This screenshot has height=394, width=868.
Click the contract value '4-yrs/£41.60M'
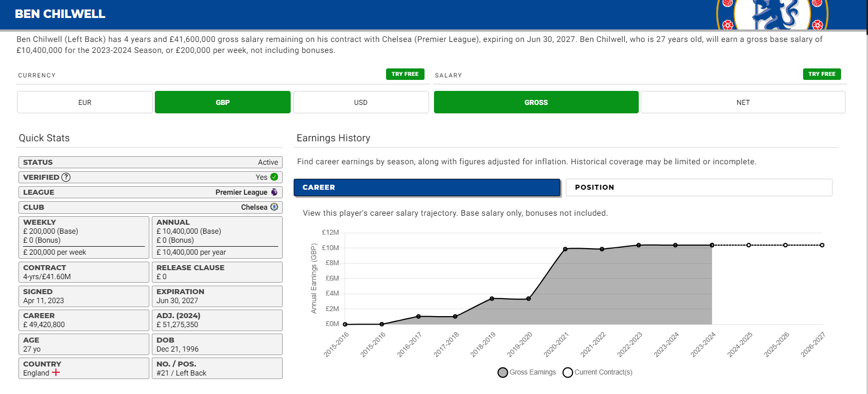point(47,277)
